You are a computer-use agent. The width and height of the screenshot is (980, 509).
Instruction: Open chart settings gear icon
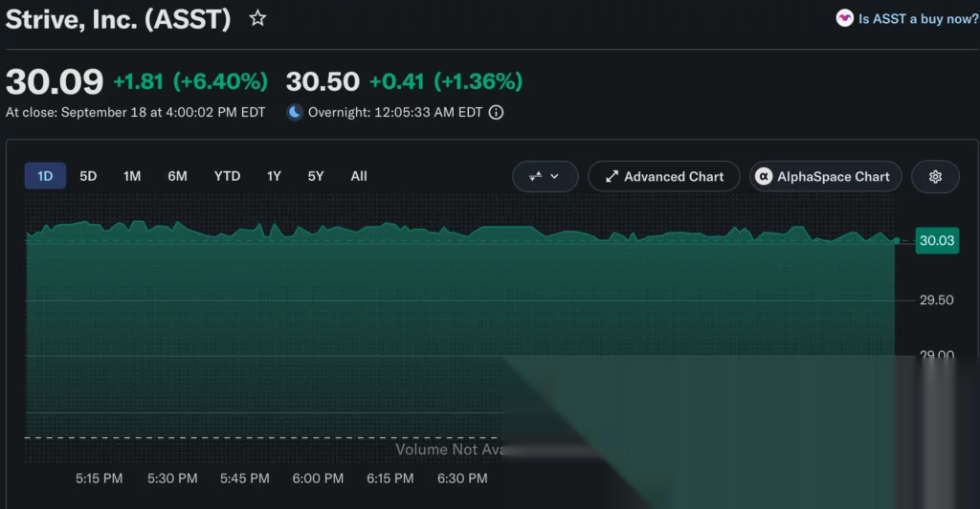click(x=935, y=177)
